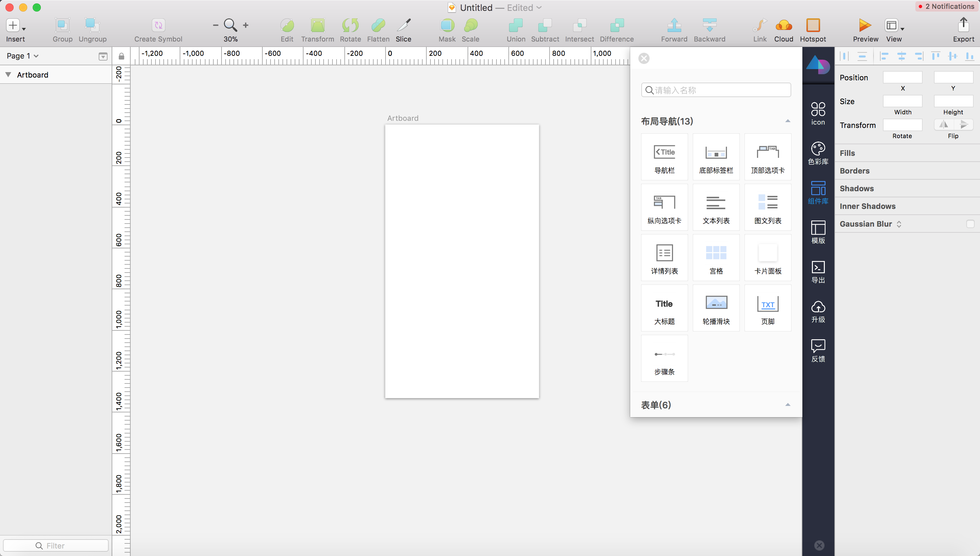Select the Slice tool in toolbar
The height and width of the screenshot is (556, 980).
403,26
